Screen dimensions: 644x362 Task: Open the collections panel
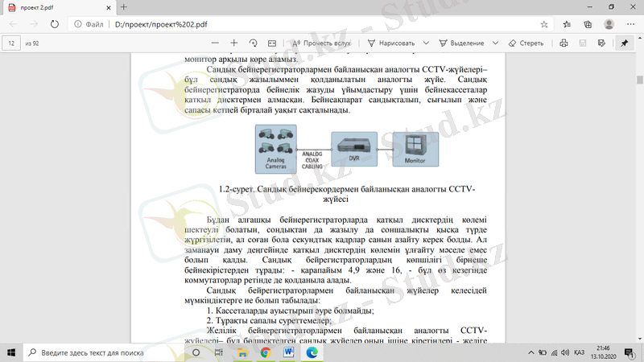[x=588, y=24]
